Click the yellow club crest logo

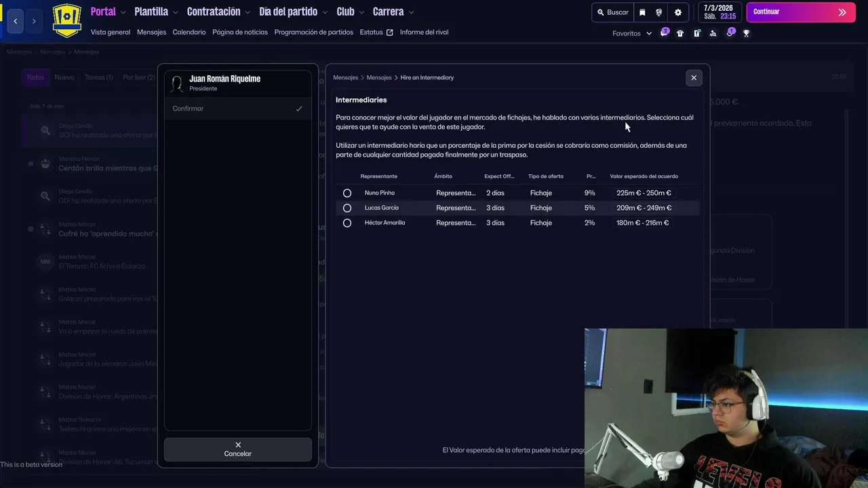point(66,20)
